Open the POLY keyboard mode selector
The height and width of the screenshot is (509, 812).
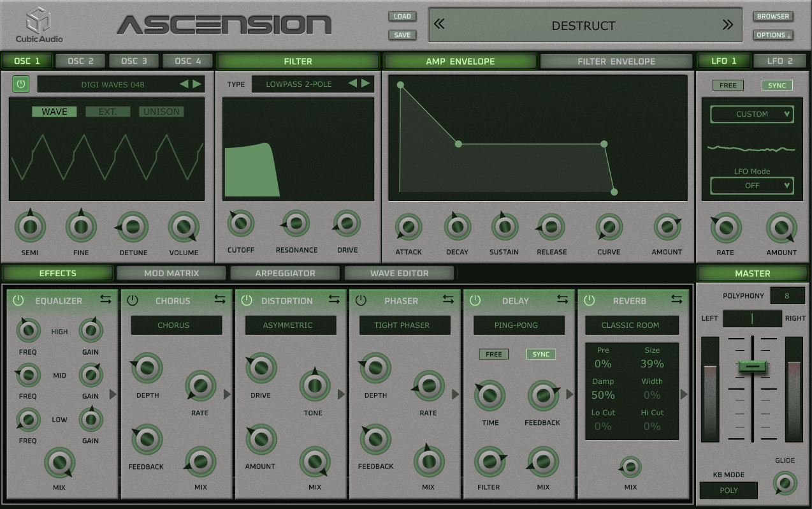point(729,491)
